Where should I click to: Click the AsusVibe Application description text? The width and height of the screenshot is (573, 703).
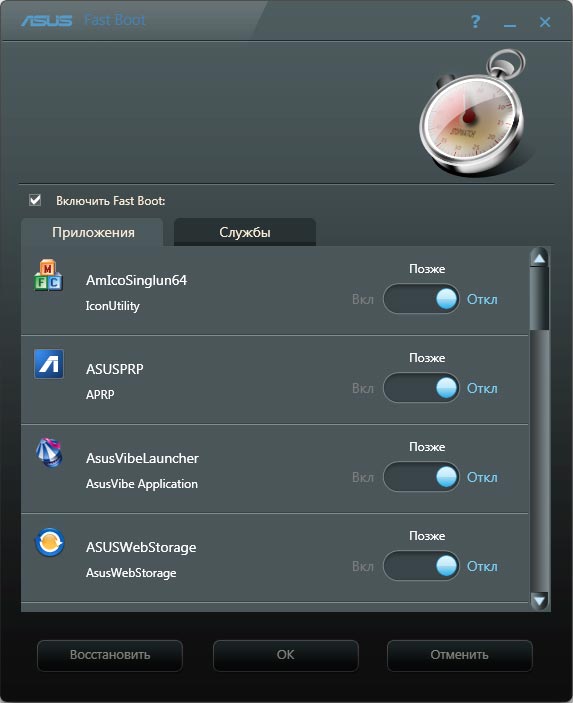point(142,484)
